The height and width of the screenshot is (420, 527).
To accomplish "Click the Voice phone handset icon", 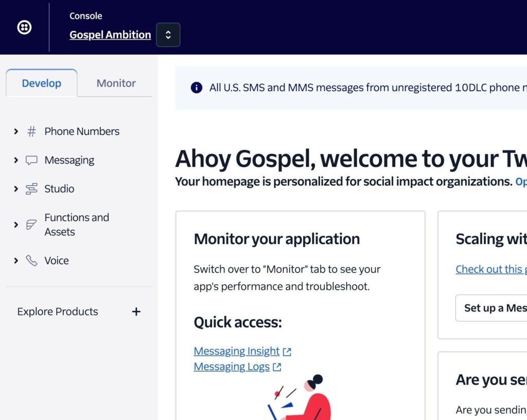I will 31,261.
